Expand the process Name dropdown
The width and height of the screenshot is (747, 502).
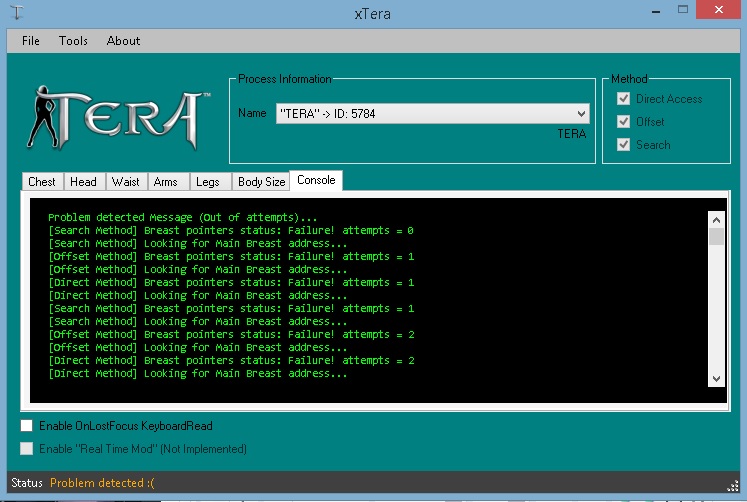581,114
